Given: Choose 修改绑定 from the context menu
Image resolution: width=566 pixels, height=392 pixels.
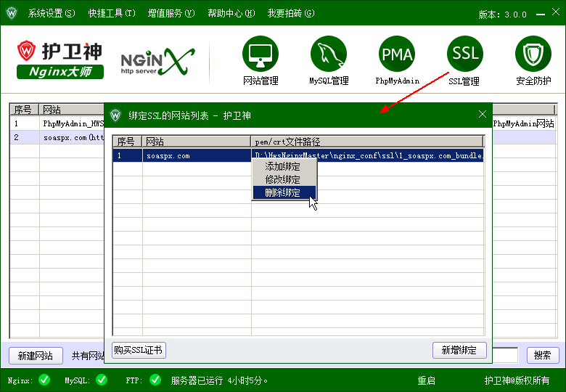Looking at the screenshot, I should (283, 179).
